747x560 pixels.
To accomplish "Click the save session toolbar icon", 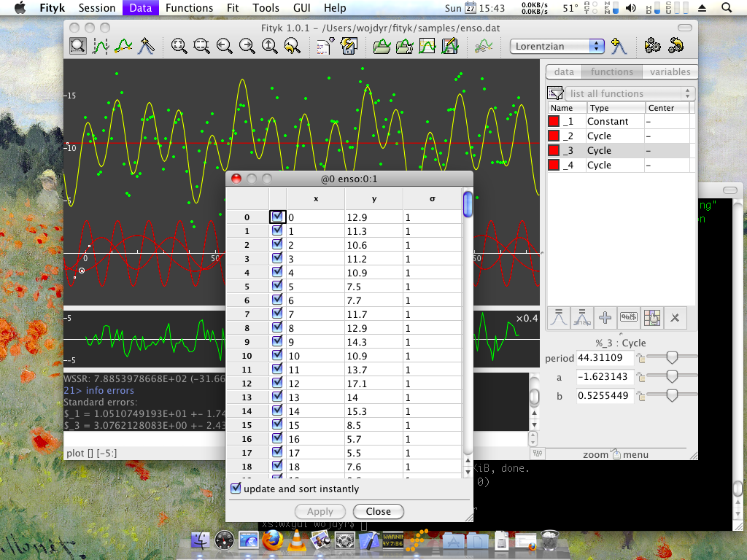I will pos(349,46).
